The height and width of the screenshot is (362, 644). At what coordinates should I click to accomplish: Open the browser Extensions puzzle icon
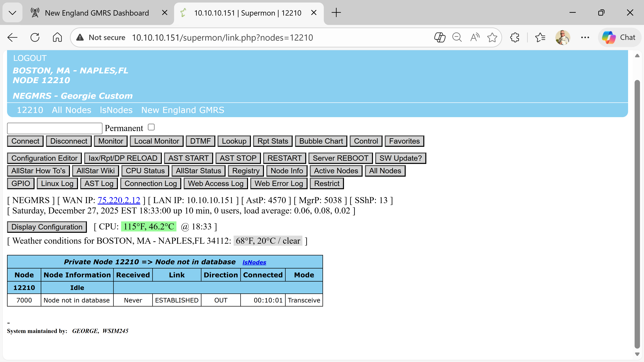point(515,38)
